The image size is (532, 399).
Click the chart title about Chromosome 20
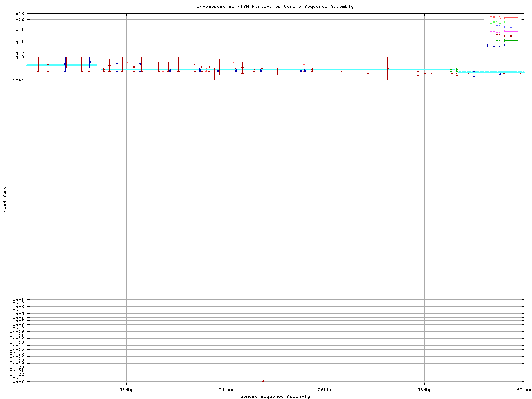(275, 7)
